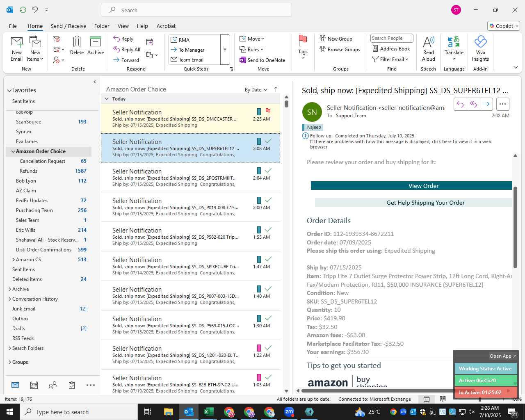Run the RMA quick step
The width and height of the screenshot is (525, 420).
pos(194,40)
